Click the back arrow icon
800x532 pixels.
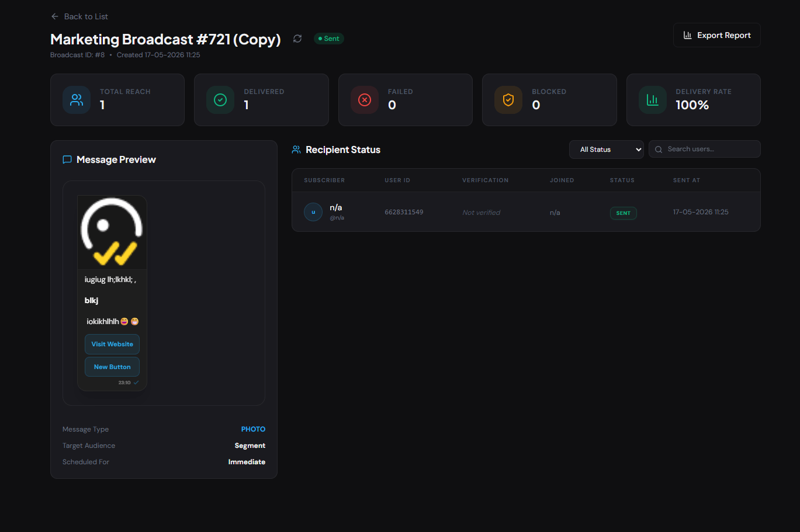pos(55,16)
